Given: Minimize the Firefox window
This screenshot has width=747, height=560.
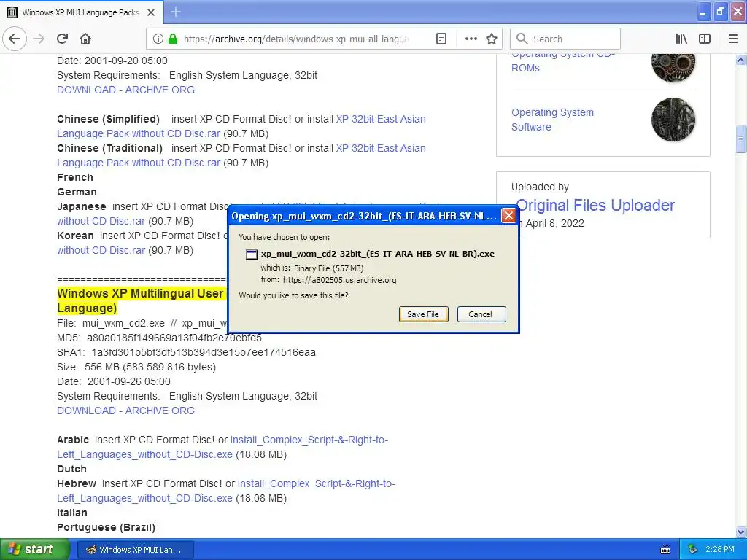Looking at the screenshot, I should (x=703, y=12).
